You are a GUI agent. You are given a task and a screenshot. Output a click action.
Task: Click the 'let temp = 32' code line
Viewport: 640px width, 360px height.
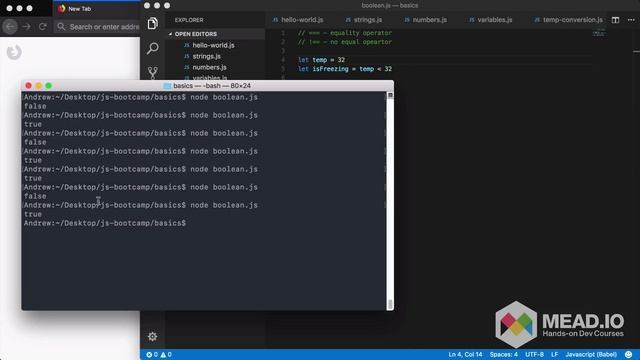tap(321, 60)
